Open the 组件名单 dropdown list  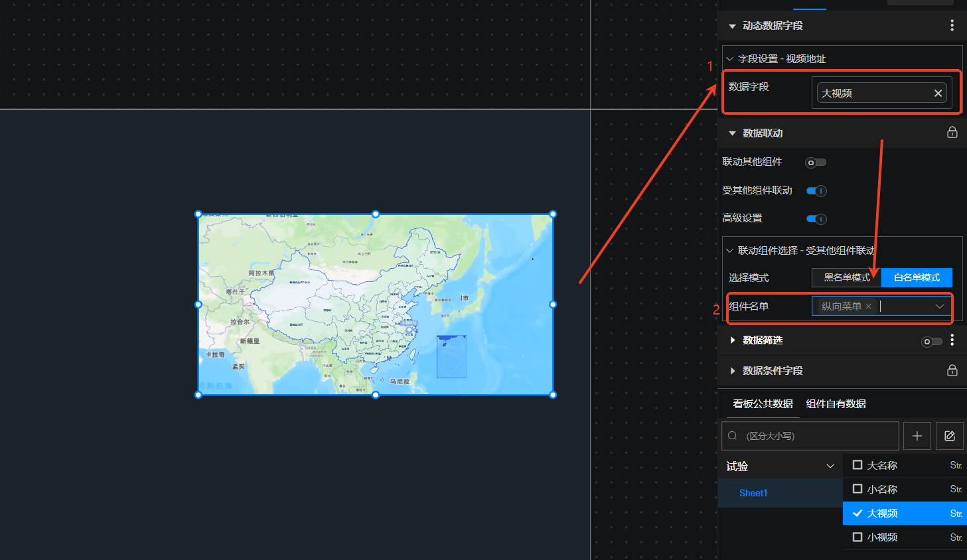tap(939, 306)
